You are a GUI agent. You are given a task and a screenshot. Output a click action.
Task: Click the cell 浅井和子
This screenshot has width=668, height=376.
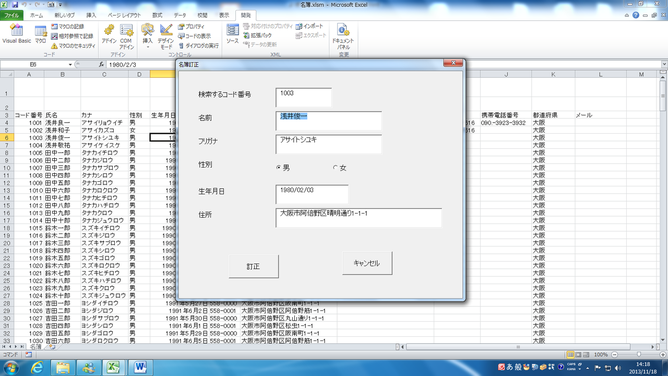[x=62, y=130]
